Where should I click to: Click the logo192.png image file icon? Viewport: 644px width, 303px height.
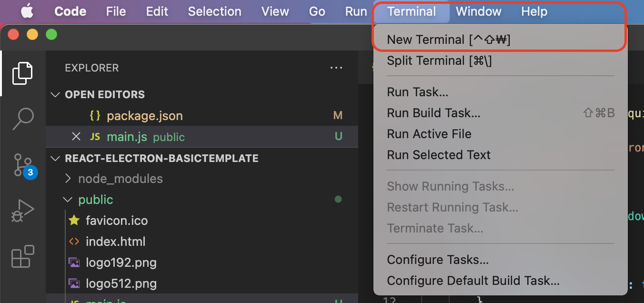coord(74,263)
